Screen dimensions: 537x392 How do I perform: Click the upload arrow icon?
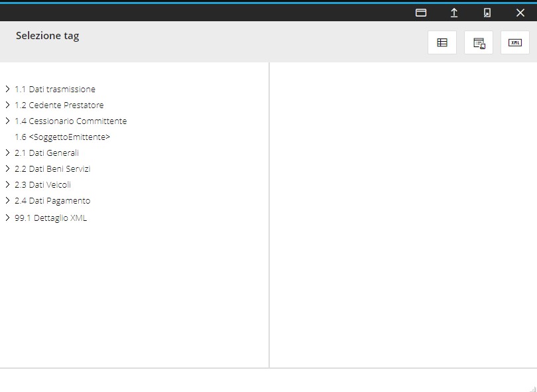[454, 13]
